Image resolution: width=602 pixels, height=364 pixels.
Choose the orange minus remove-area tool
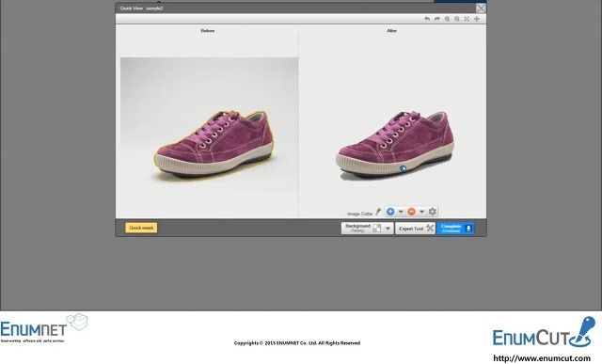411,212
